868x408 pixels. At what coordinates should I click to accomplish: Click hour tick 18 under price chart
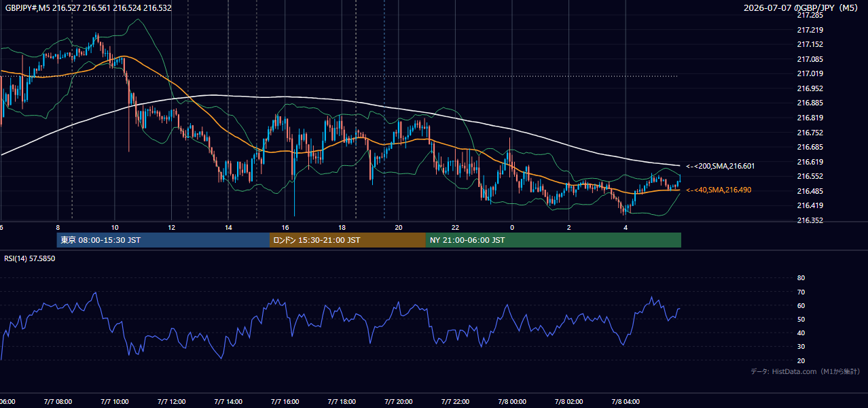tap(342, 228)
